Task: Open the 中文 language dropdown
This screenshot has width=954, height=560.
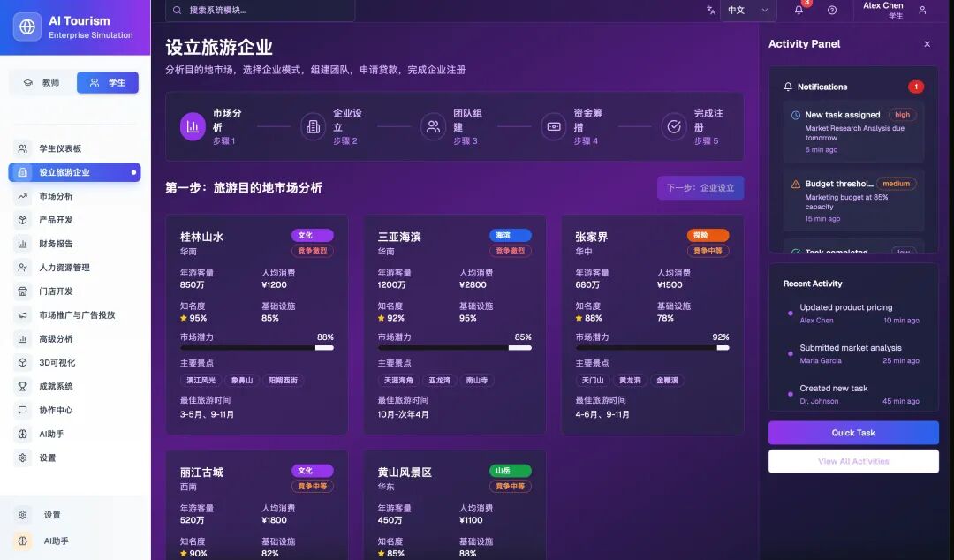Action: pyautogui.click(x=747, y=11)
